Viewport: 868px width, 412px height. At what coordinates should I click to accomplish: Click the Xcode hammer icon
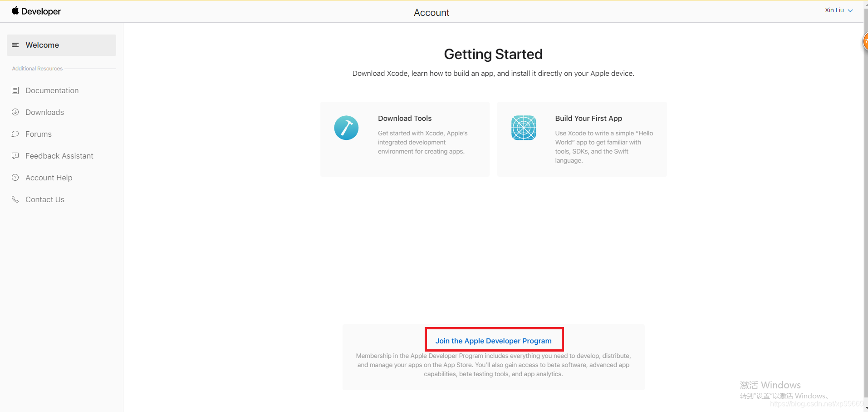(x=346, y=128)
